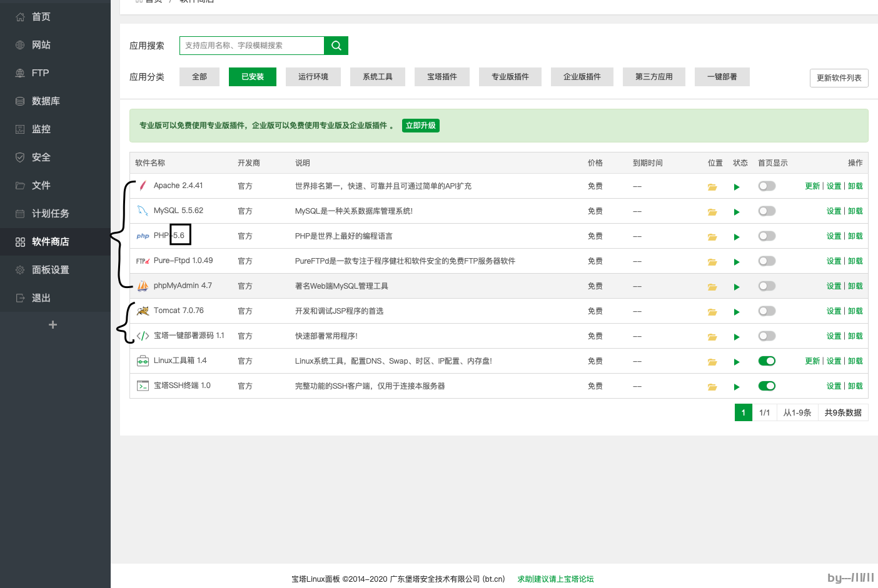Click the Tomcat cat logo icon
Viewport: 878px width, 588px height.
click(143, 311)
